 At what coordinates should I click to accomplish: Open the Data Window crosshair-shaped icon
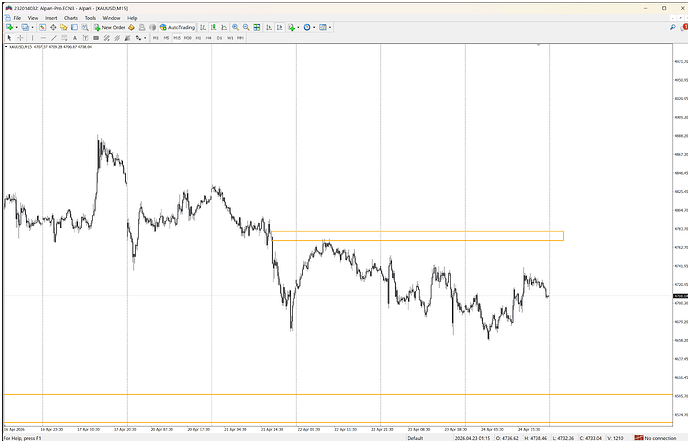[53, 27]
